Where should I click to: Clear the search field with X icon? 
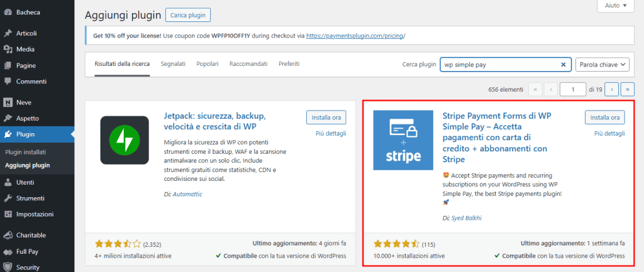[563, 65]
